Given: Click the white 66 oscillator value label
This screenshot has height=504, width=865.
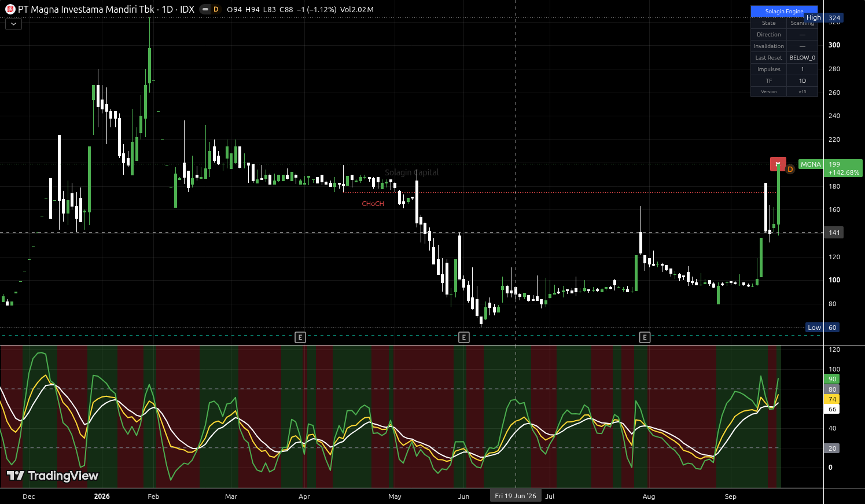Looking at the screenshot, I should pos(832,409).
